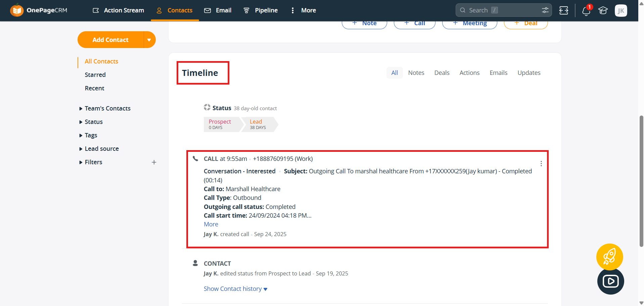Click the quick add code-box icon
Viewport: 644px width, 306px height.
564,10
